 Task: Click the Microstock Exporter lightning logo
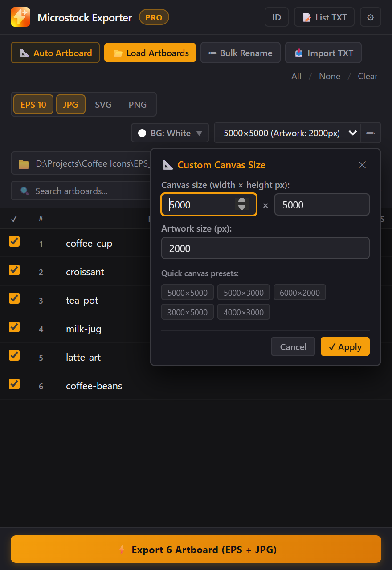tap(20, 17)
